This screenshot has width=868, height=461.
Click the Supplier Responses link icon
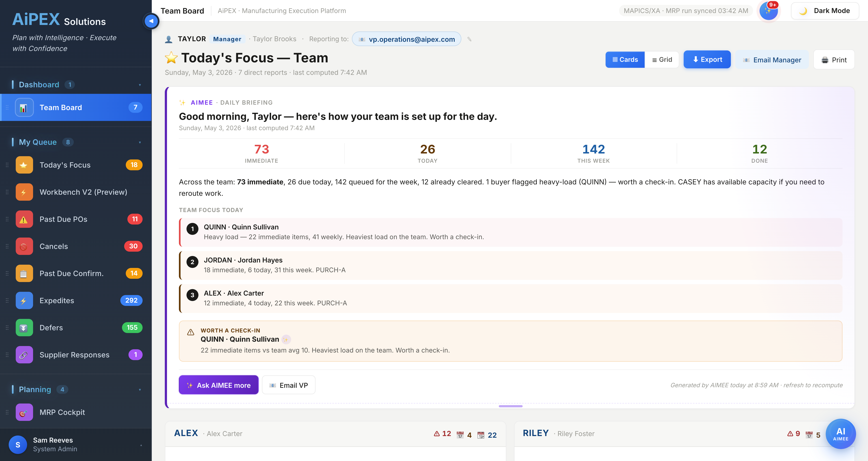pos(24,355)
